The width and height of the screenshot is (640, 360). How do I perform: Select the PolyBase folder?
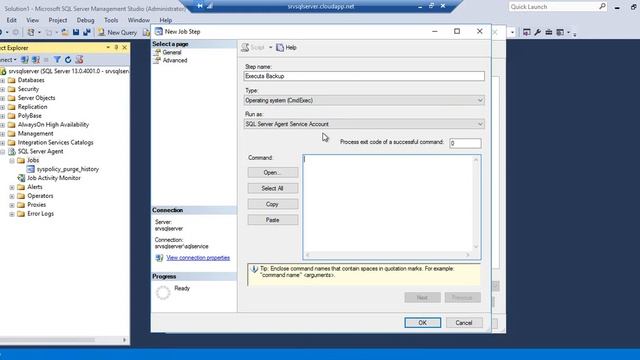(x=29, y=116)
